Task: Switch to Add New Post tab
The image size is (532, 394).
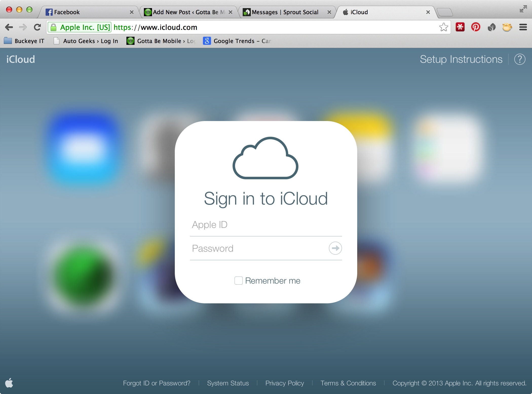Action: click(x=187, y=12)
